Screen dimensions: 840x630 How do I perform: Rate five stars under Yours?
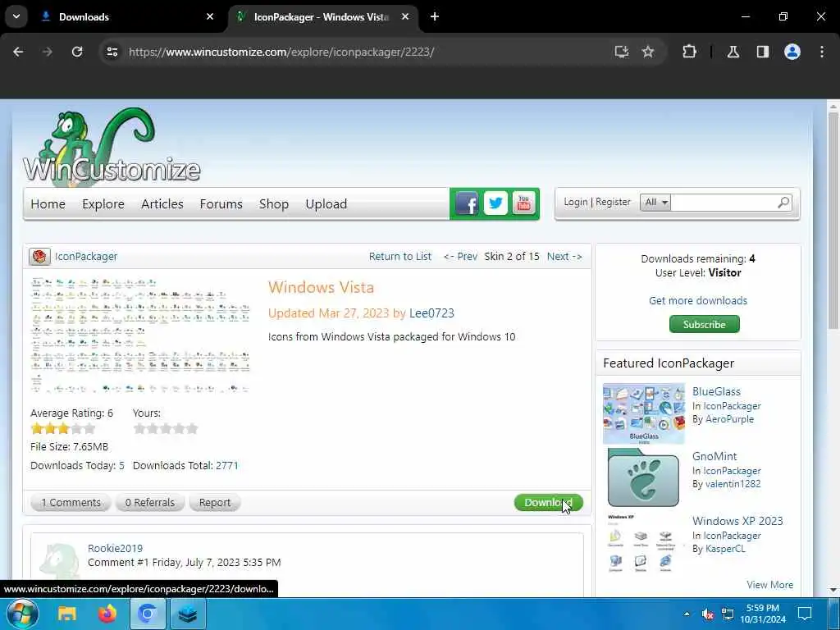(x=192, y=428)
